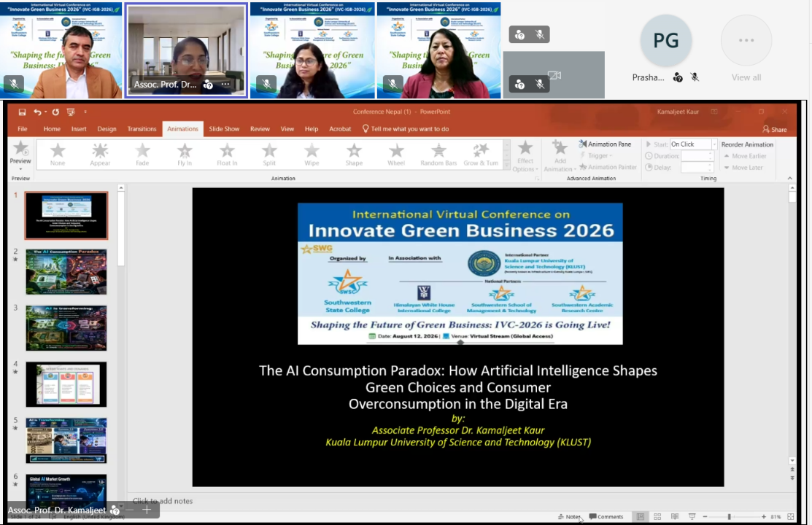
Task: Select the Wheel animation effect
Action: [x=396, y=154]
